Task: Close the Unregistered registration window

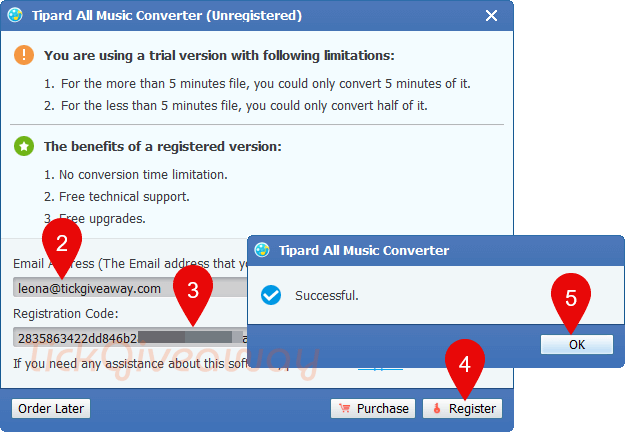Action: pos(491,16)
